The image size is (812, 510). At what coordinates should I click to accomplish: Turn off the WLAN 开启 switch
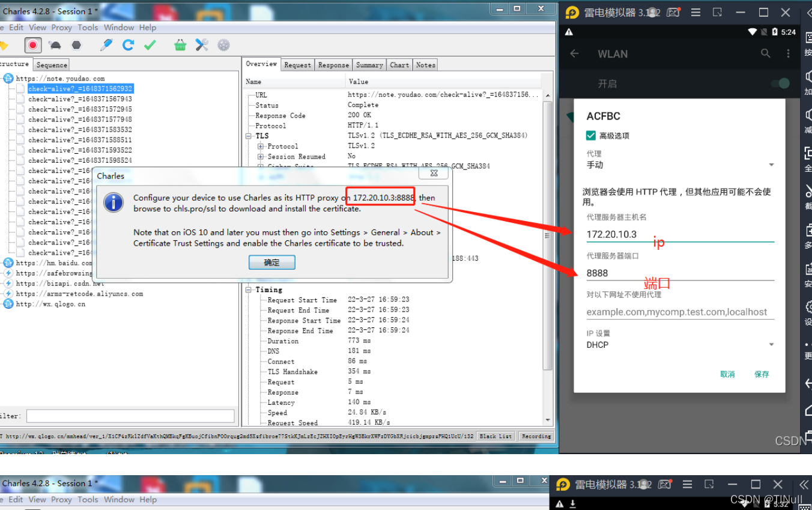(780, 83)
